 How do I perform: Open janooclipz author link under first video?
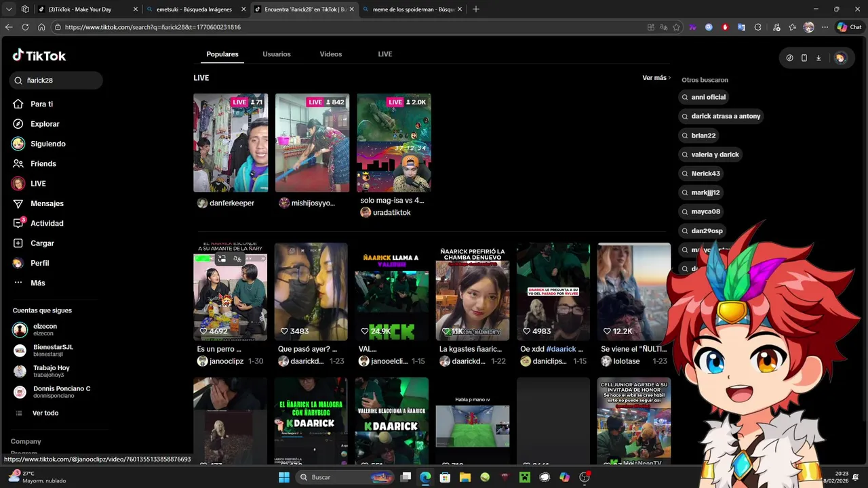coord(226,361)
